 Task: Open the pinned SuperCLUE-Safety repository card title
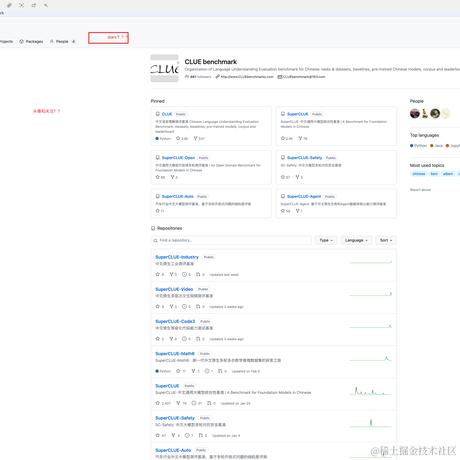pyautogui.click(x=304, y=158)
